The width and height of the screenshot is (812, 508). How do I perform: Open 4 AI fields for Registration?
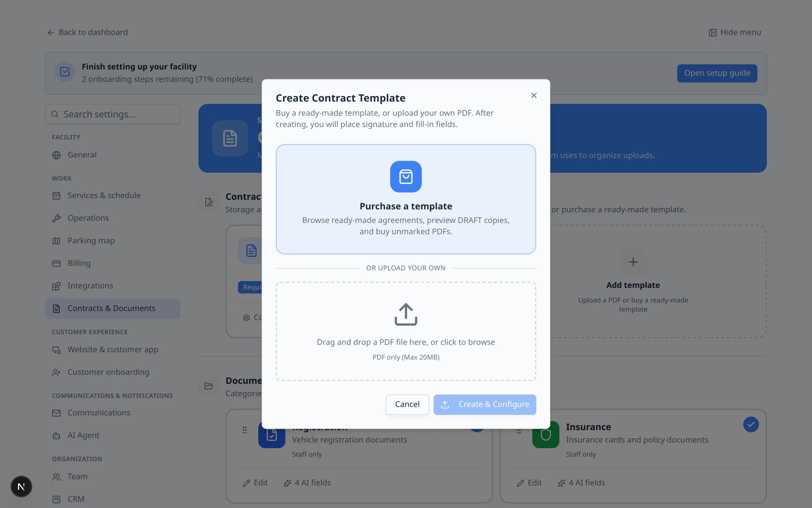[x=307, y=483]
